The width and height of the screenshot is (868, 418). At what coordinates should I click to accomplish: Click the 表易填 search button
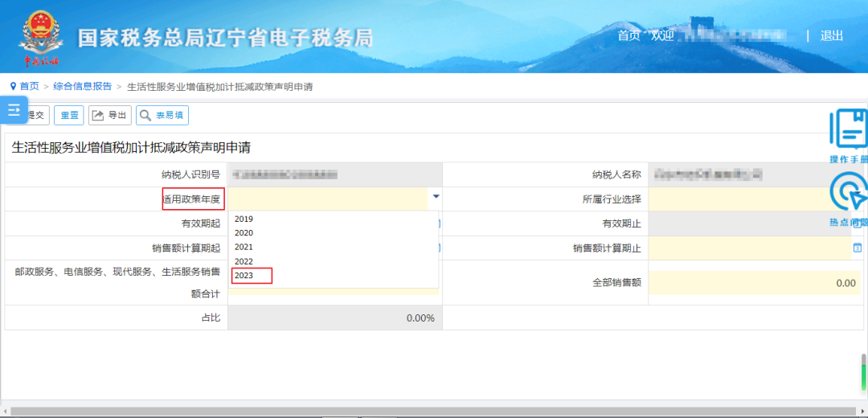coord(162,116)
